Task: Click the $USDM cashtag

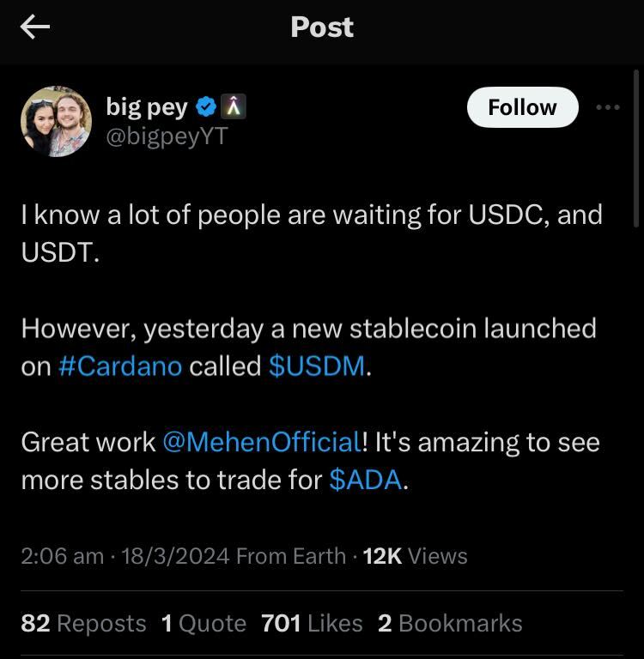Action: pyautogui.click(x=317, y=366)
